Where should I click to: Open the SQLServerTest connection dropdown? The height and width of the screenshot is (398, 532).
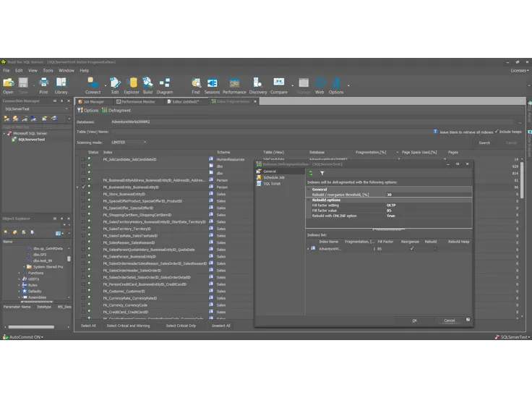click(66, 109)
